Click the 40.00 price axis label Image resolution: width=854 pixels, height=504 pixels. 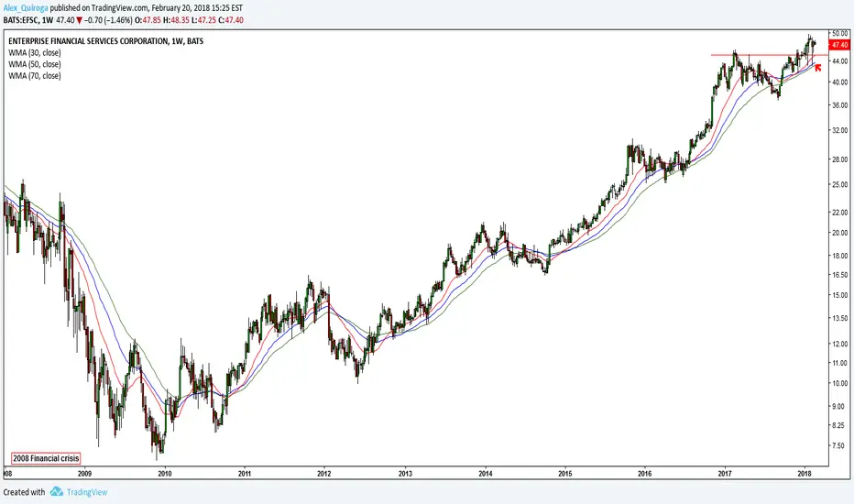click(840, 82)
